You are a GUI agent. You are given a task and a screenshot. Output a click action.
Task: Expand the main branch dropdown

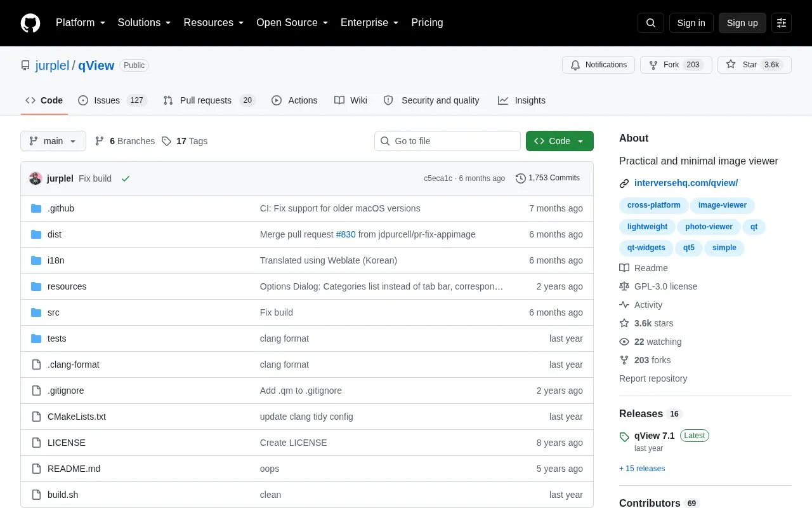tap(53, 141)
